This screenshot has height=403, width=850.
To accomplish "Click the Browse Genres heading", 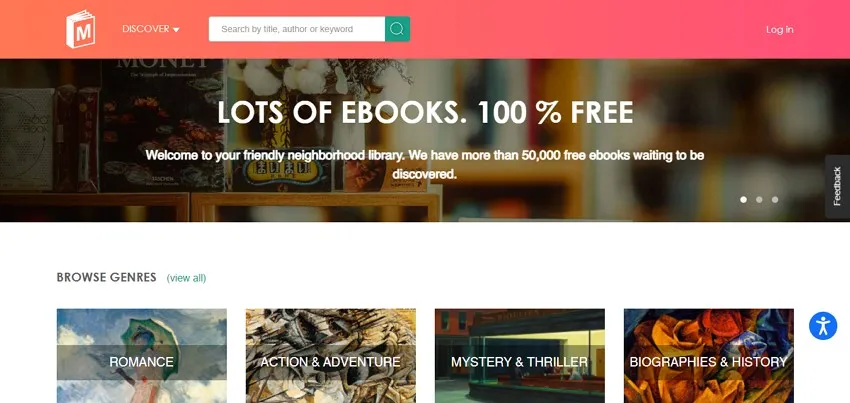I will [x=107, y=277].
